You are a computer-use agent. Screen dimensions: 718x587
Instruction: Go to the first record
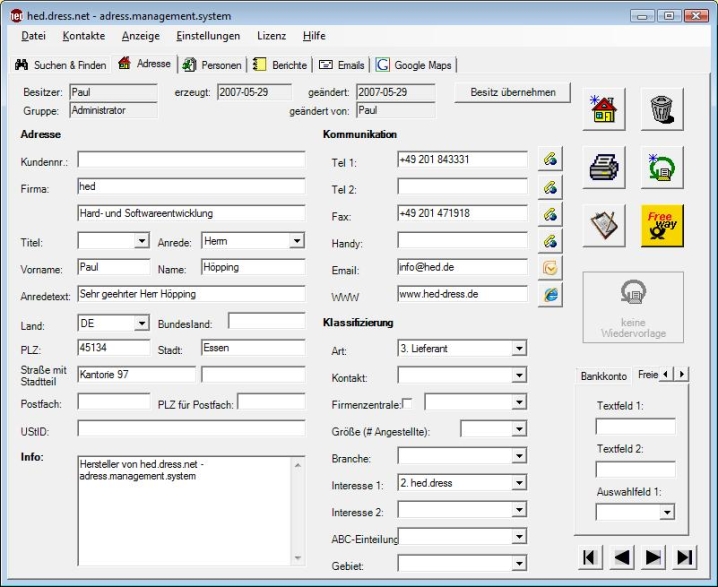click(590, 557)
